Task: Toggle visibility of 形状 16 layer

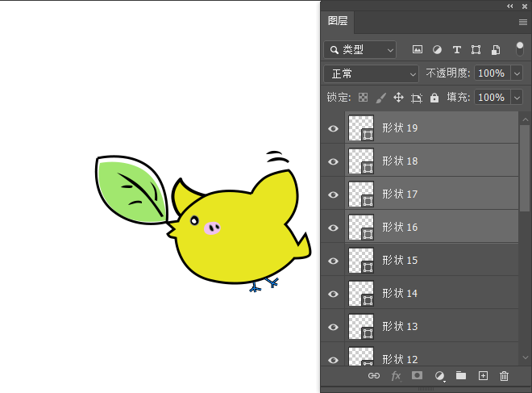Action: 333,228
